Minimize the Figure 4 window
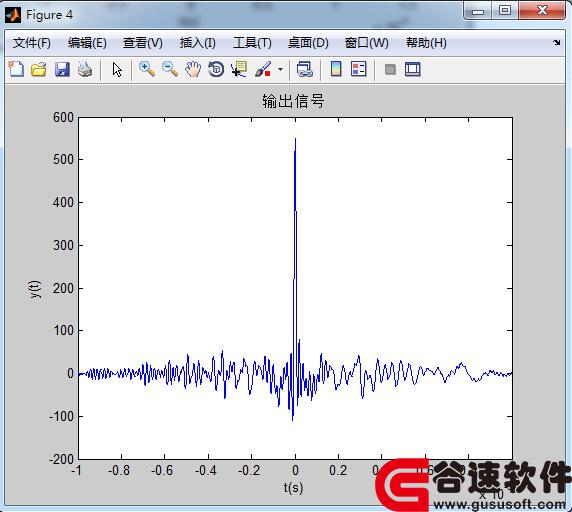Screen dimensions: 572x512 point(478,11)
